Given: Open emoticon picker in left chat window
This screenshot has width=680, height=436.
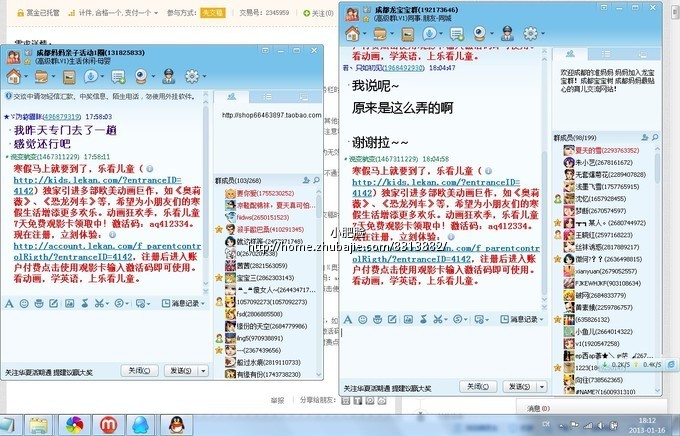Looking at the screenshot, I should click(24, 304).
